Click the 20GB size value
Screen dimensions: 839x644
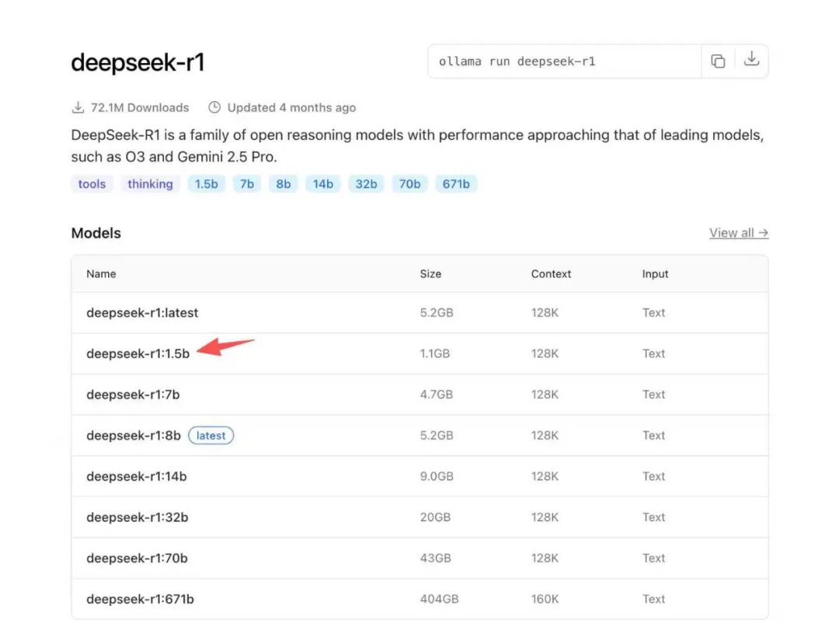click(x=435, y=518)
